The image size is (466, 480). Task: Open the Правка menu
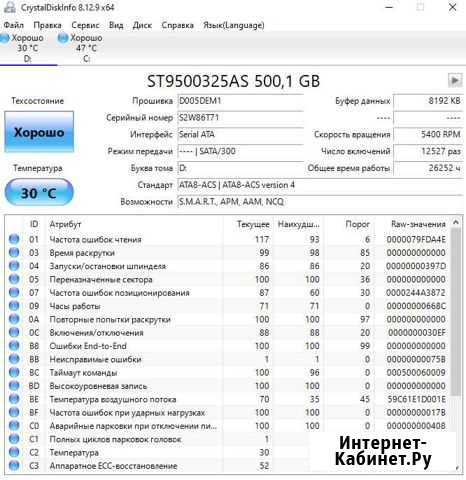pyautogui.click(x=47, y=25)
